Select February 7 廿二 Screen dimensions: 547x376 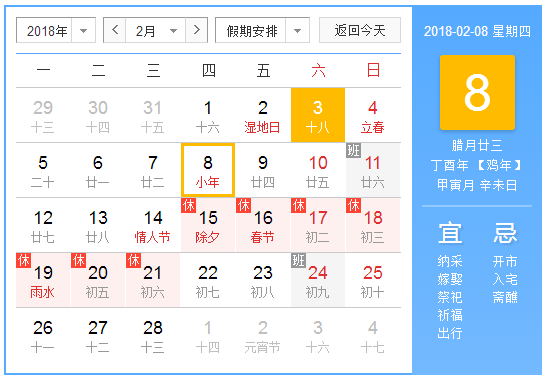pyautogui.click(x=153, y=171)
